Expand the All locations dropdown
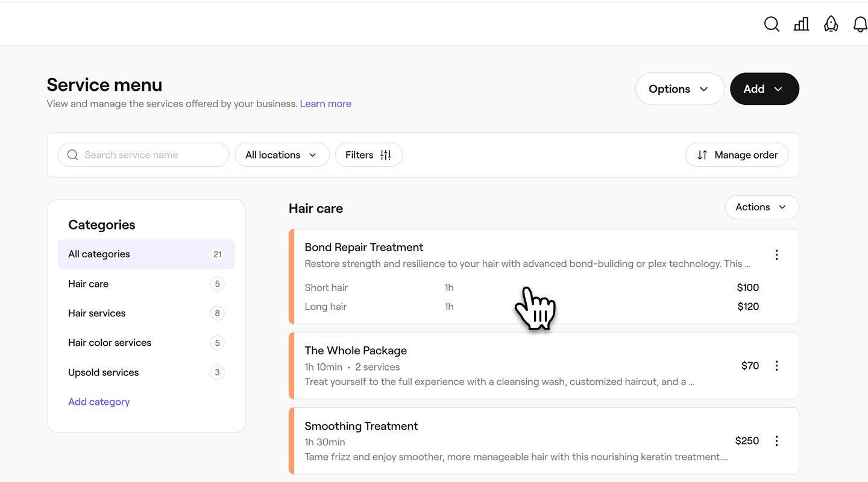The height and width of the screenshot is (482, 868). [281, 155]
